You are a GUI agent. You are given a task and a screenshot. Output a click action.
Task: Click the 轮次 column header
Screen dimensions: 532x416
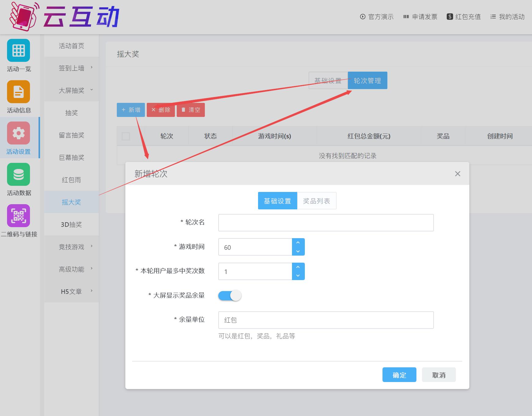tap(167, 136)
